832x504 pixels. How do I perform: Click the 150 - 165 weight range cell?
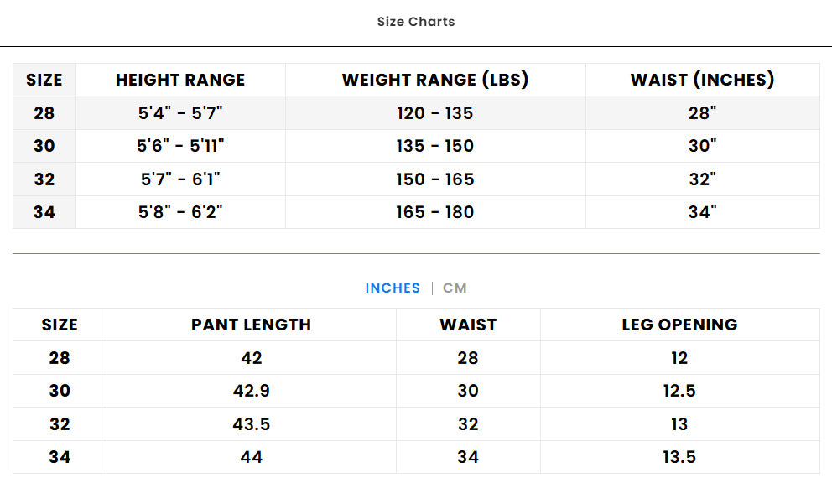pyautogui.click(x=435, y=179)
